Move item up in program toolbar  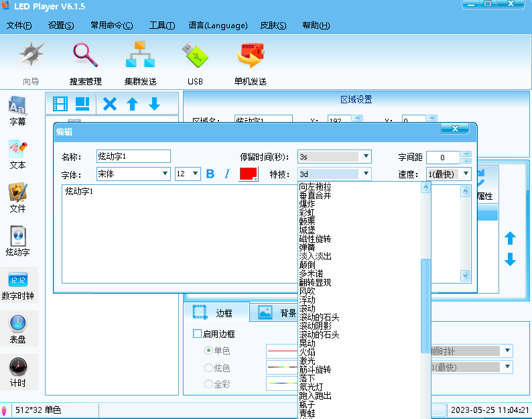coord(132,104)
